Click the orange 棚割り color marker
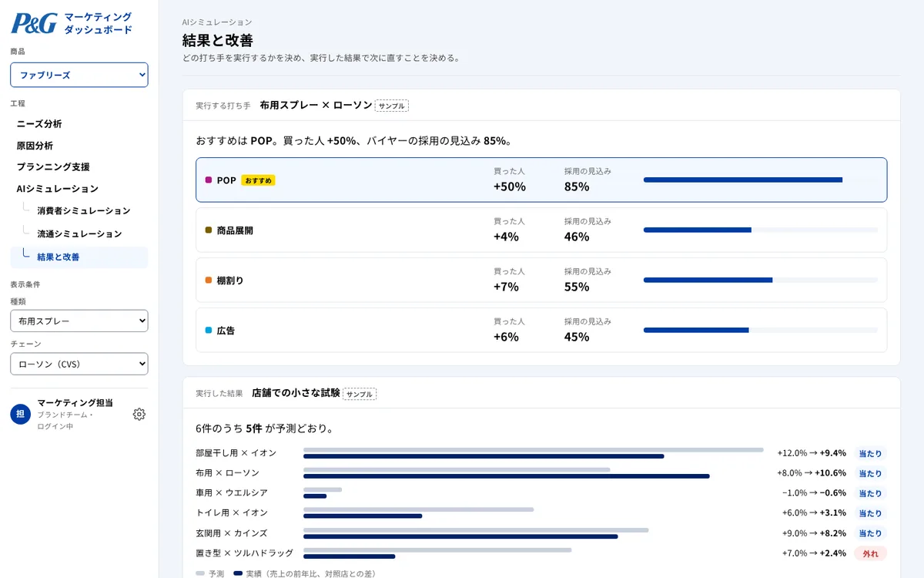The width and height of the screenshot is (924, 578). tap(209, 280)
